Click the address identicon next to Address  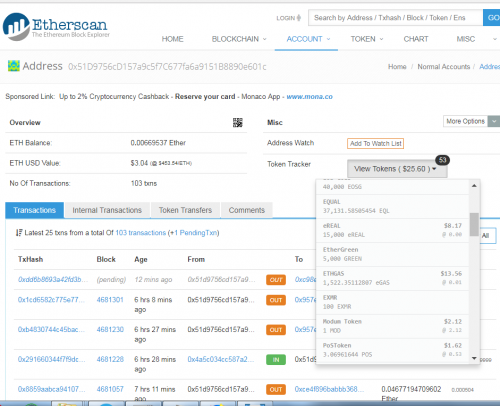(x=14, y=66)
